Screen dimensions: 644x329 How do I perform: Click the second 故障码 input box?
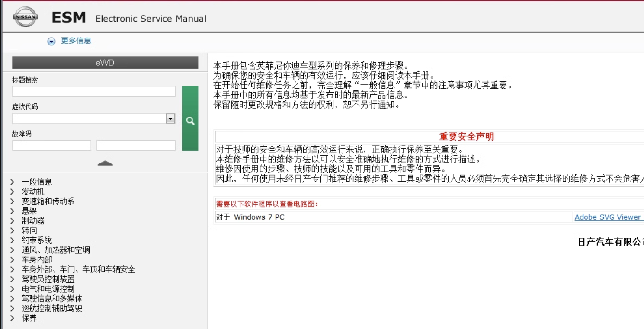pyautogui.click(x=136, y=145)
